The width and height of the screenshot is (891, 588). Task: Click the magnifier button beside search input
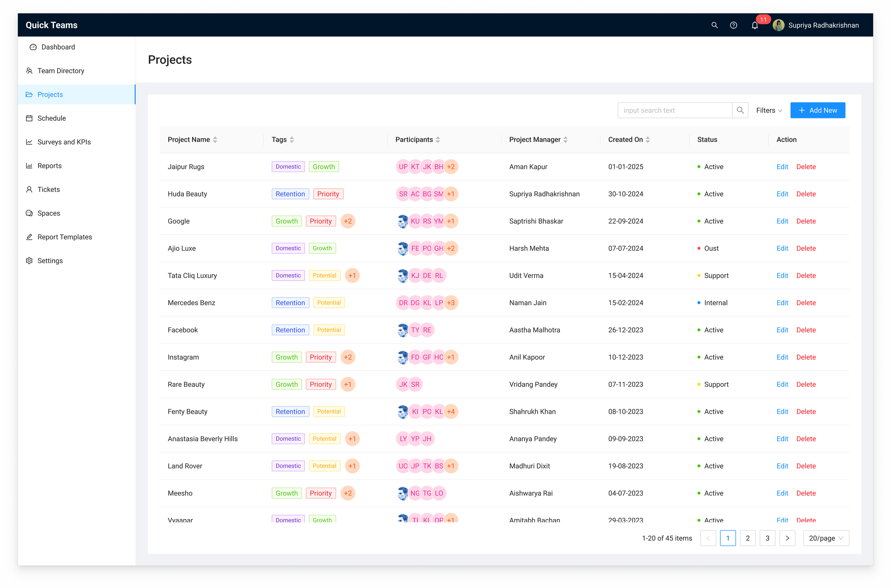click(x=740, y=110)
